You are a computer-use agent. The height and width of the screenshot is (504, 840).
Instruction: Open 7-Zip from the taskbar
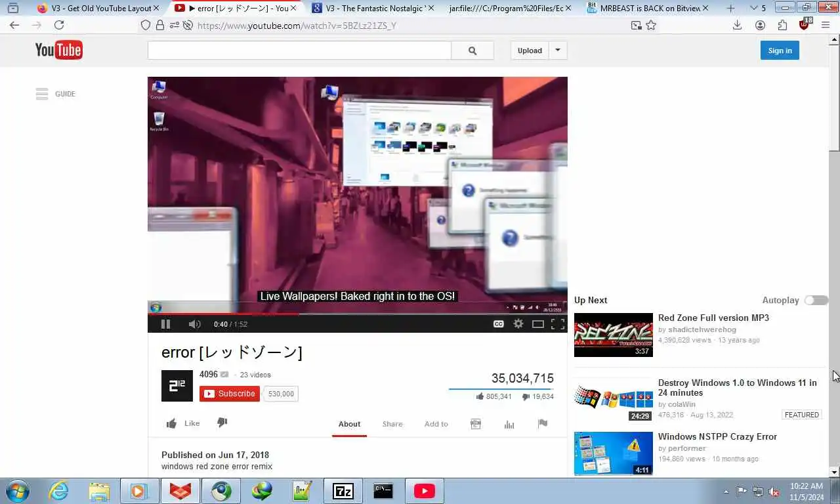[x=343, y=491]
